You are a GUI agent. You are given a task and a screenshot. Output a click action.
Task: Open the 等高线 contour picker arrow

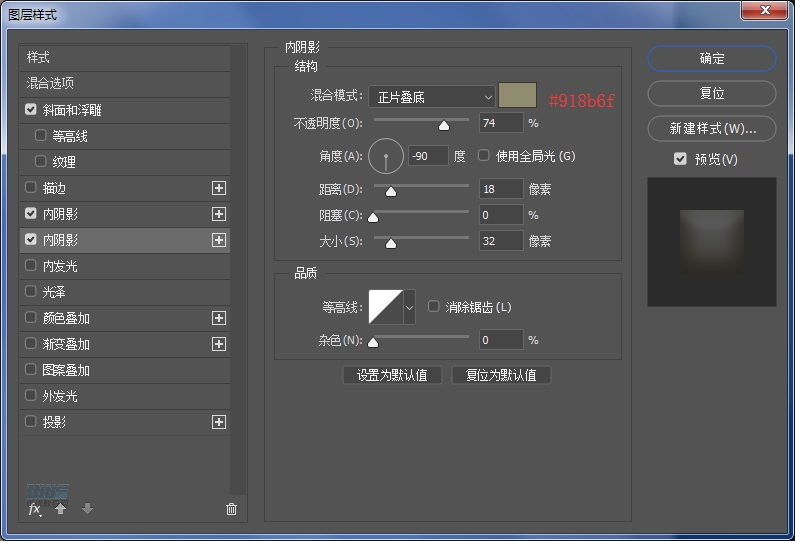coord(409,307)
